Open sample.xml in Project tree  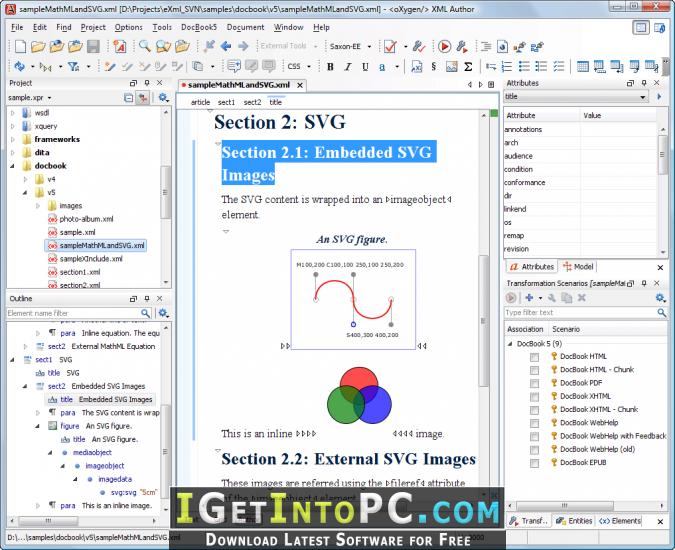77,232
